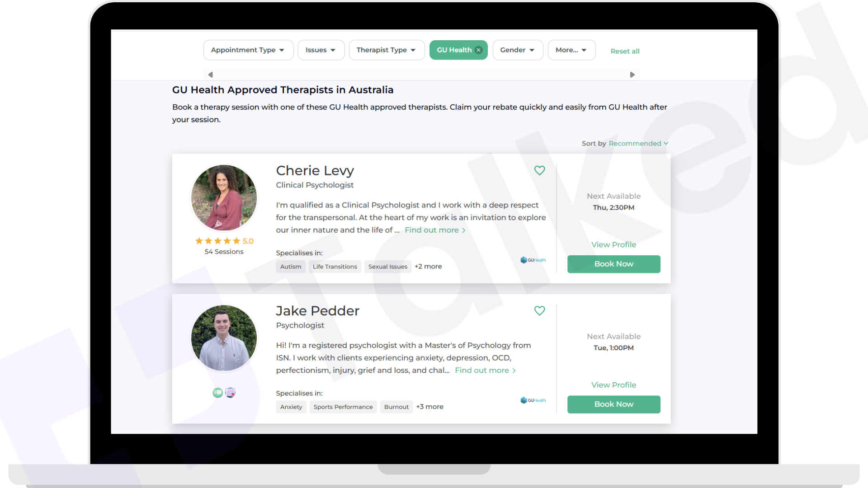Viewport: 868px width, 488px height.
Task: Expand the Issues filter dropdown
Action: [x=321, y=50]
